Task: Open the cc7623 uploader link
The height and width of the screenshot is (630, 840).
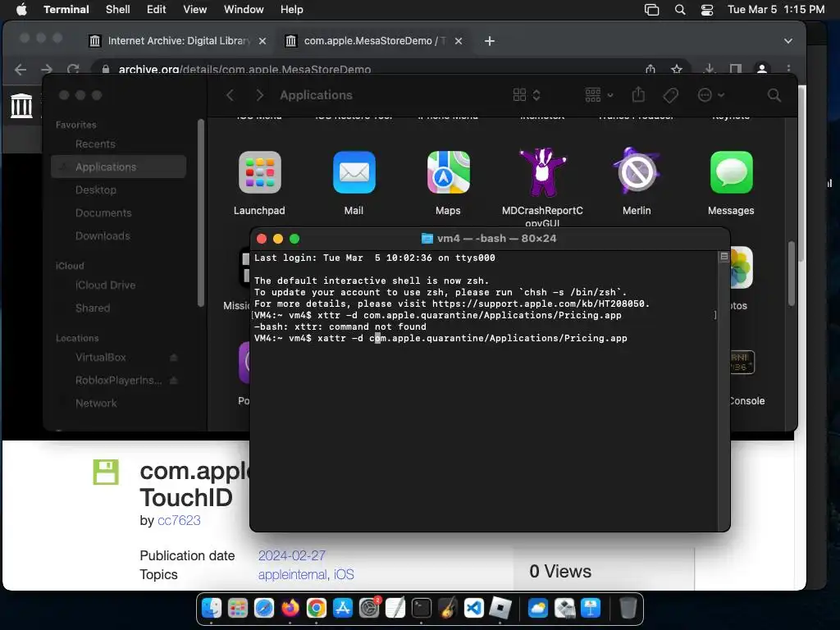Action: tap(179, 520)
